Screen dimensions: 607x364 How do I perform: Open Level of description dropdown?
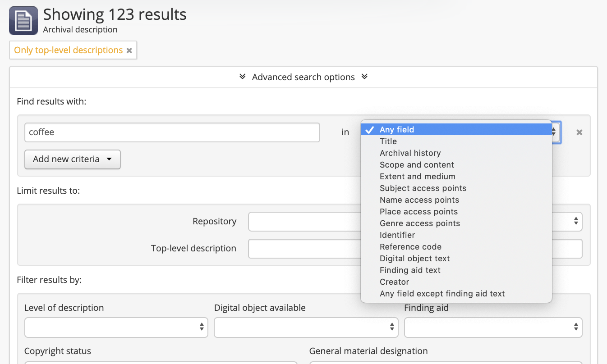pyautogui.click(x=116, y=328)
